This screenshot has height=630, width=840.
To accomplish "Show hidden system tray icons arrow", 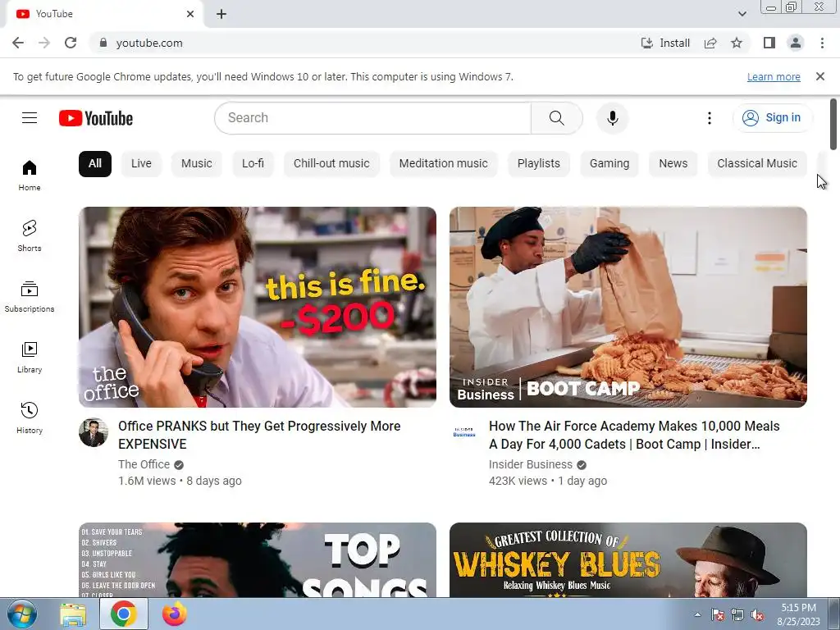I will click(697, 614).
